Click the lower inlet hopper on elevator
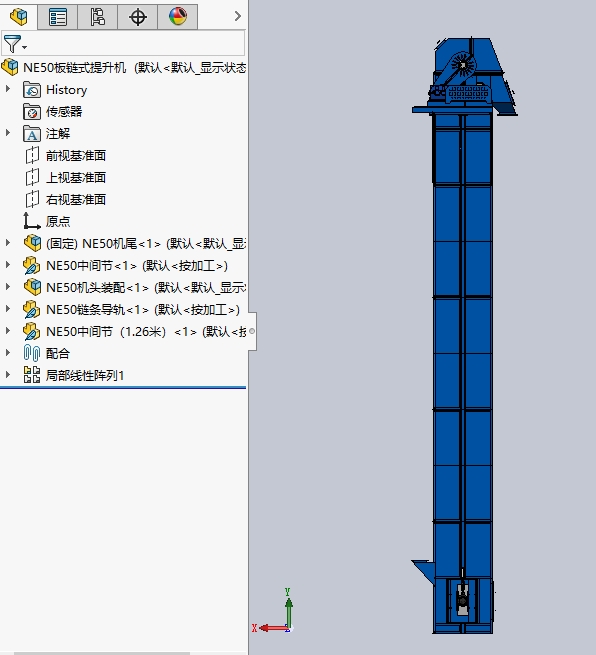Image resolution: width=596 pixels, height=655 pixels. (424, 571)
